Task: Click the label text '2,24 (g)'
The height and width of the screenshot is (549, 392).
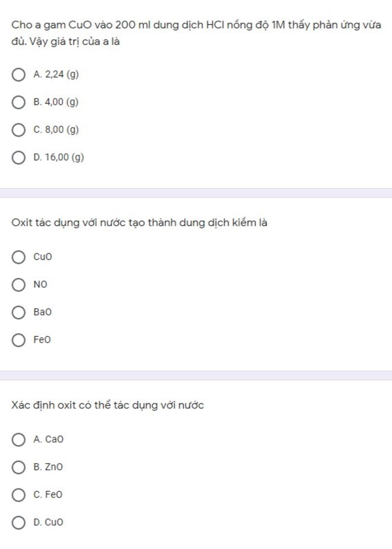Action: point(62,74)
